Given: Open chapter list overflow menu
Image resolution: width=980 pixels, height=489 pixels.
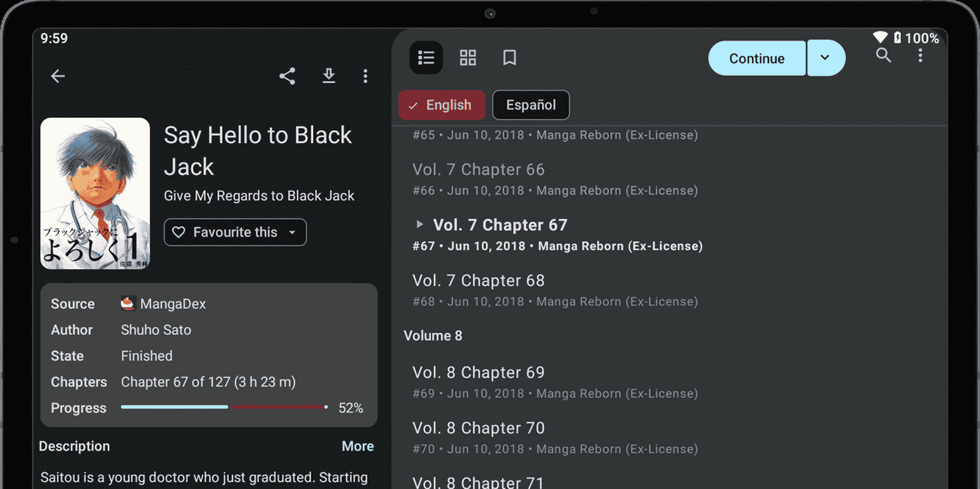Looking at the screenshot, I should click(x=920, y=55).
